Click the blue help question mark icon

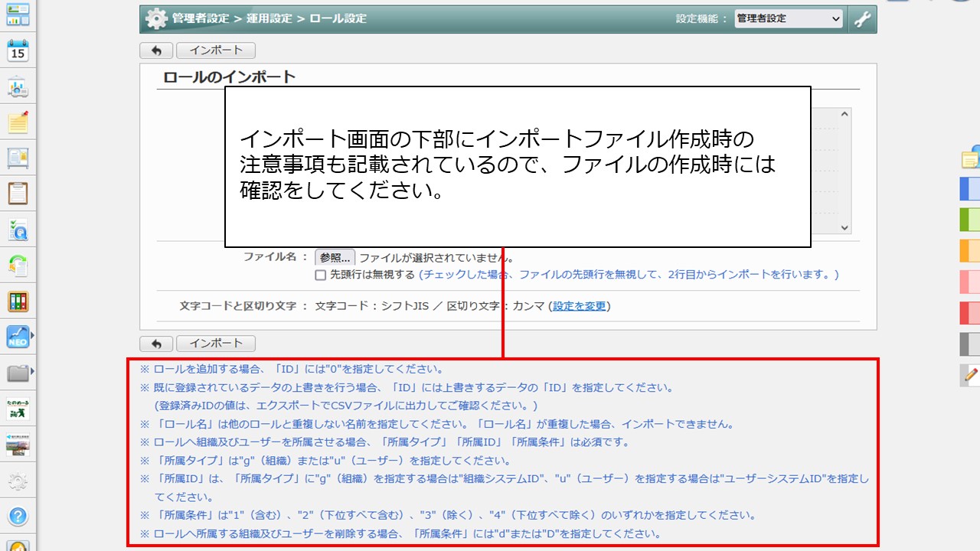pyautogui.click(x=18, y=516)
